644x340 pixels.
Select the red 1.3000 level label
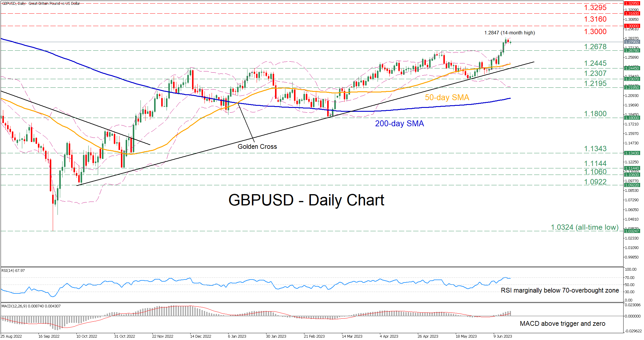pyautogui.click(x=595, y=32)
